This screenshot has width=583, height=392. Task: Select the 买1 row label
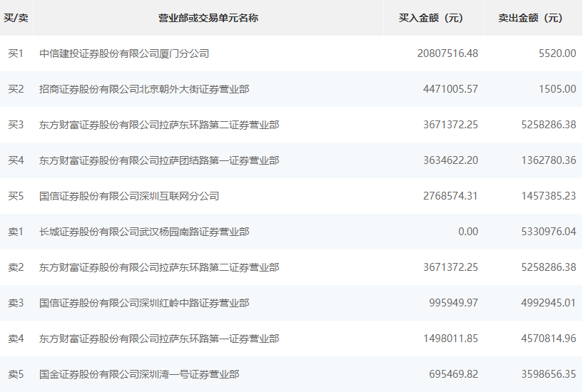(16, 53)
